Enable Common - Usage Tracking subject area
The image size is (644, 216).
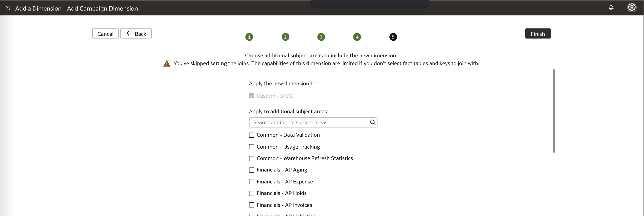[252, 147]
